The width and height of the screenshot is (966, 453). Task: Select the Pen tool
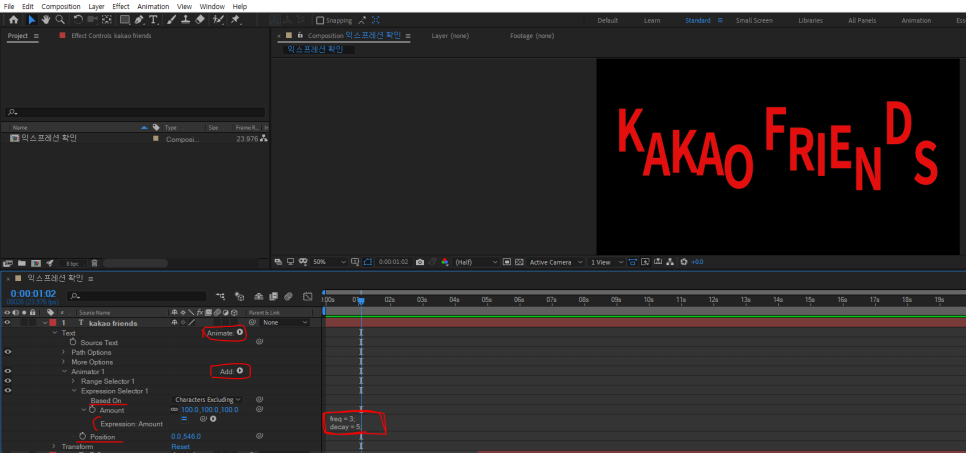tap(139, 20)
